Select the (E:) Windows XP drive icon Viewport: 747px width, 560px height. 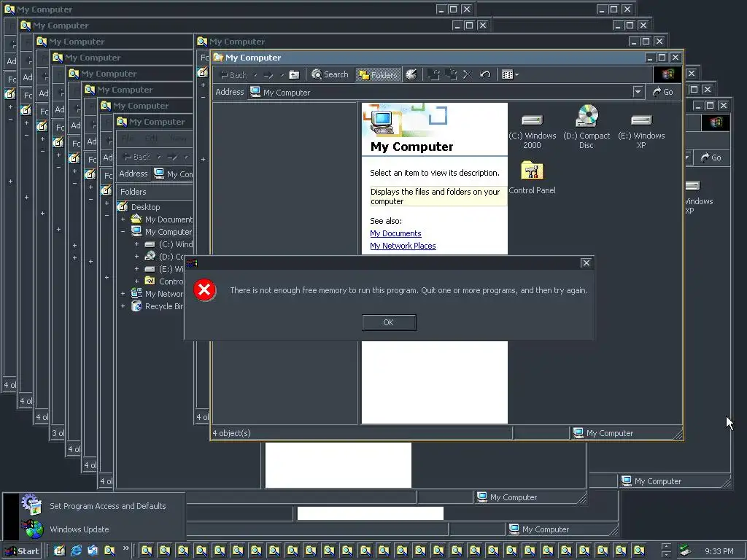[641, 131]
